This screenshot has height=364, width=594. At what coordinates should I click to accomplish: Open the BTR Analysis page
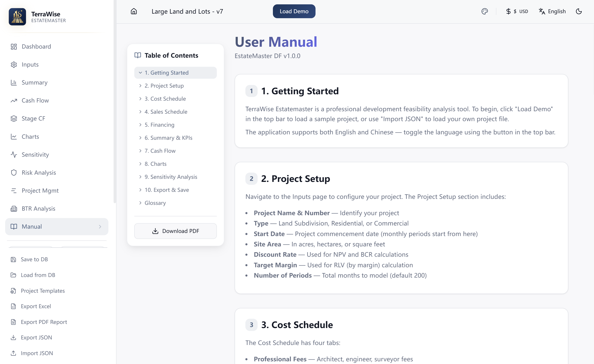38,209
